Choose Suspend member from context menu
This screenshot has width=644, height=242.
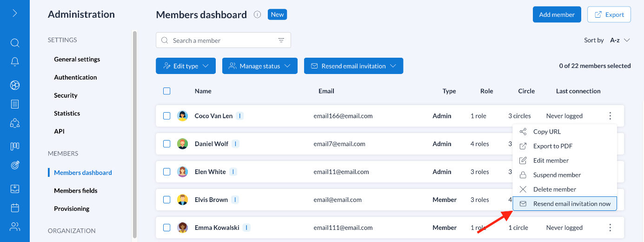564,175
